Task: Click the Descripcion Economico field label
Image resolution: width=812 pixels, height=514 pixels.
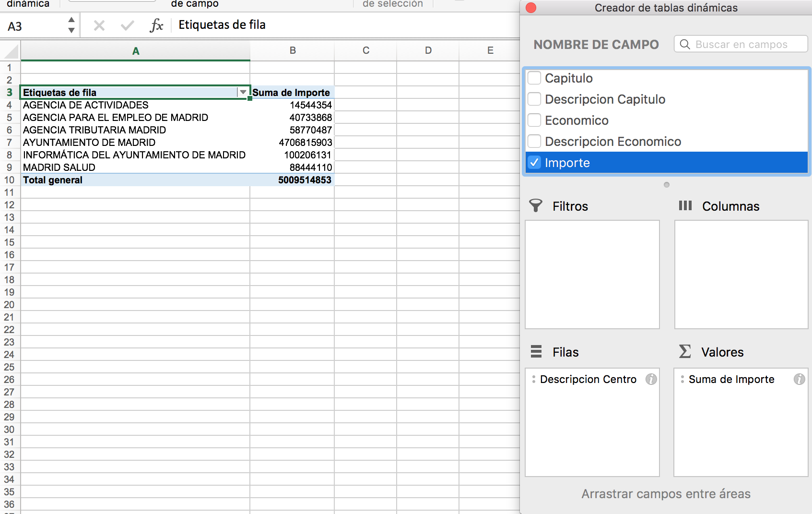Action: pyautogui.click(x=613, y=141)
